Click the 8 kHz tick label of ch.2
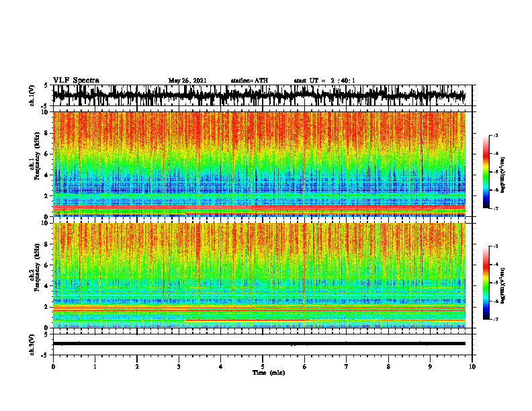The width and height of the screenshot is (532, 411). click(x=47, y=244)
